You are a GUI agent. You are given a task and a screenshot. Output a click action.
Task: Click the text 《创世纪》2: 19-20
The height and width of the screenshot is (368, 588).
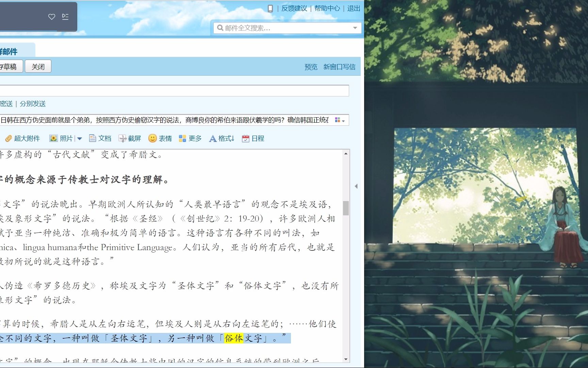(221, 219)
